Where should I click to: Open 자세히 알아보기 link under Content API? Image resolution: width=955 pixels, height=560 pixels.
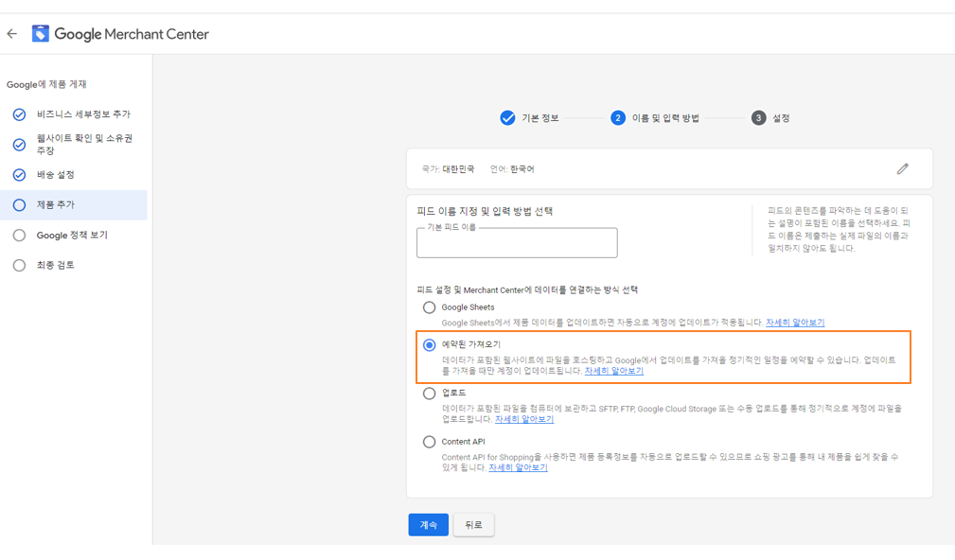[x=518, y=468]
